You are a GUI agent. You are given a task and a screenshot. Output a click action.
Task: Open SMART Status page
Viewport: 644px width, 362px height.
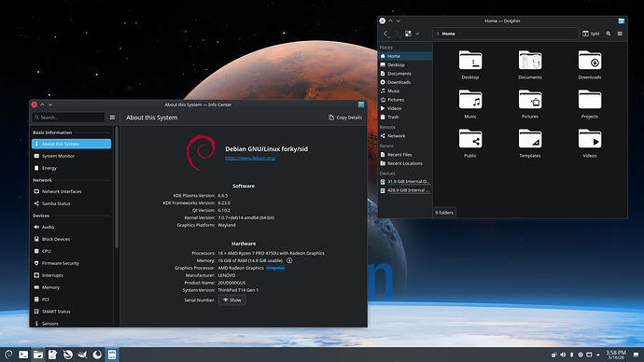tap(71, 312)
